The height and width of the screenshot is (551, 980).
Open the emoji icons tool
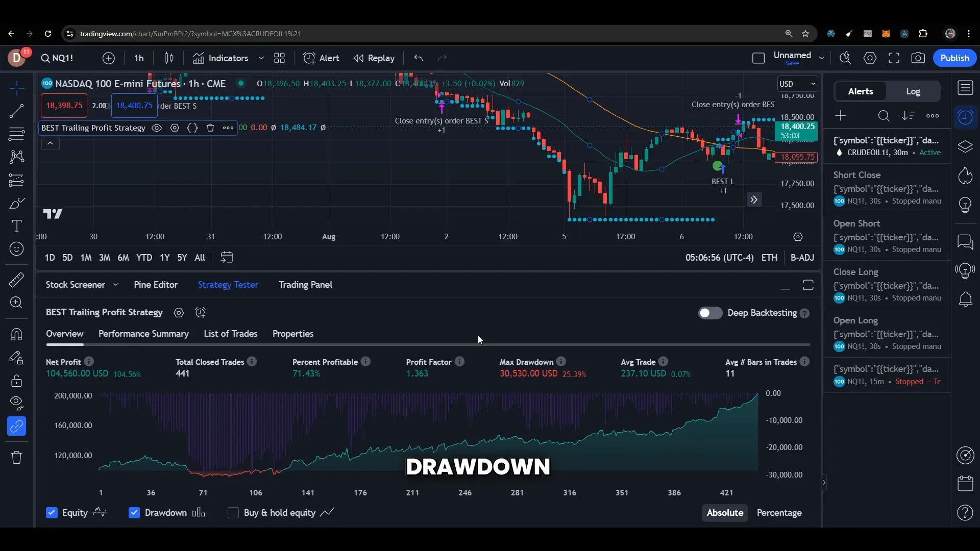pyautogui.click(x=16, y=249)
